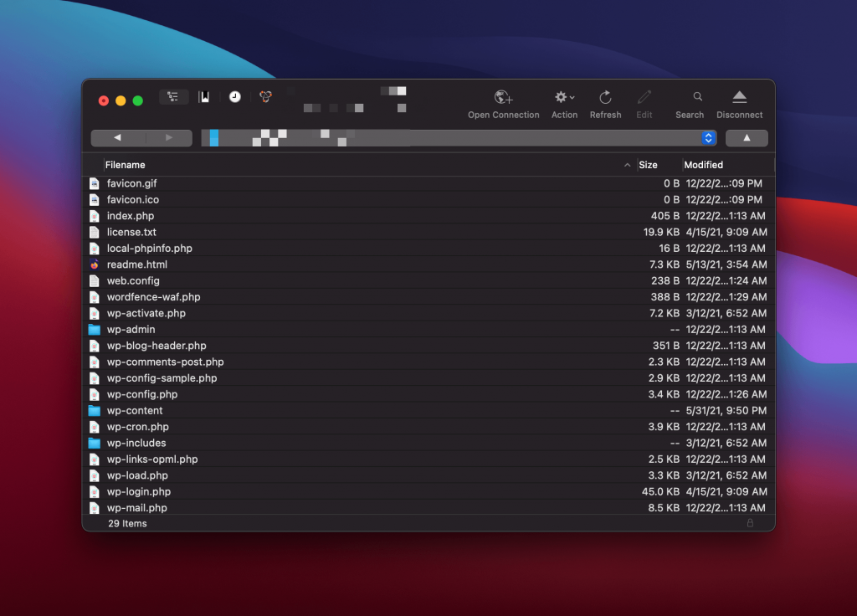Click the readme.html file icon
Screen dimensions: 857x616
coord(95,264)
